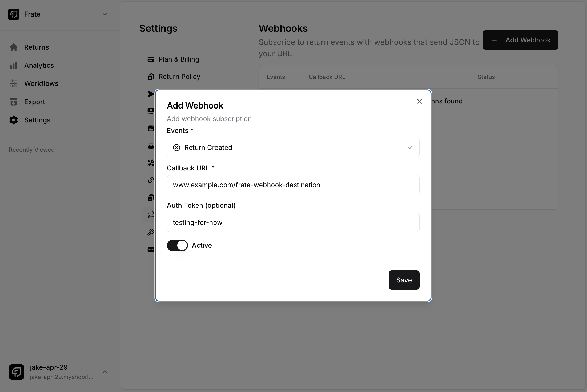Collapse the jake-apr-29 account menu
This screenshot has width=587, height=392.
(x=104, y=371)
